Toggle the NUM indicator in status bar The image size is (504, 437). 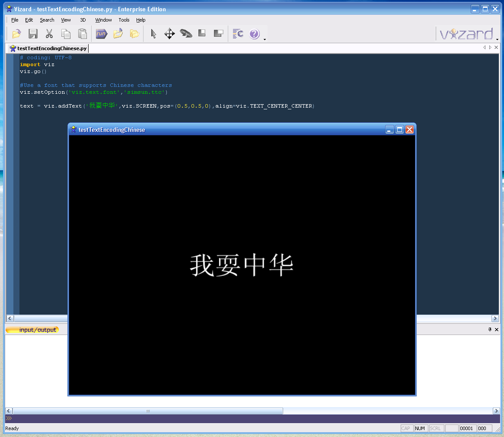[420, 428]
